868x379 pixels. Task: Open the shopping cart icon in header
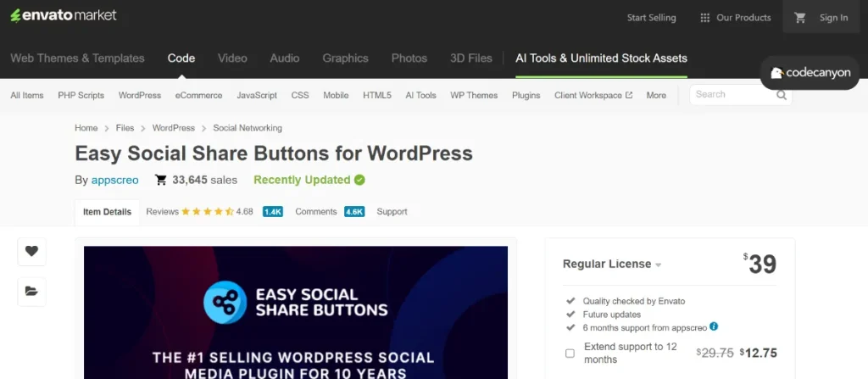click(800, 18)
